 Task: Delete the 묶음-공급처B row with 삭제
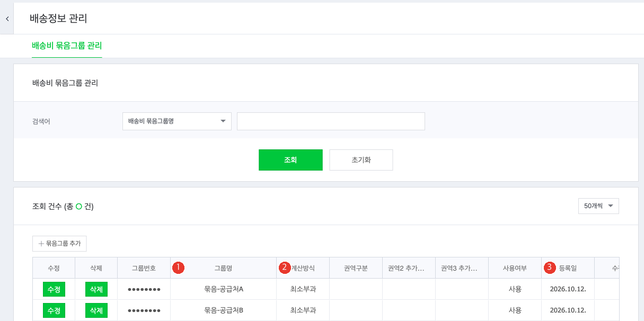coord(96,310)
